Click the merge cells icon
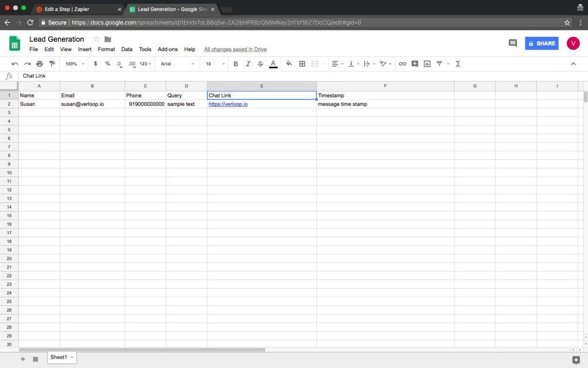Screen dimensions: 588x368 [315, 64]
